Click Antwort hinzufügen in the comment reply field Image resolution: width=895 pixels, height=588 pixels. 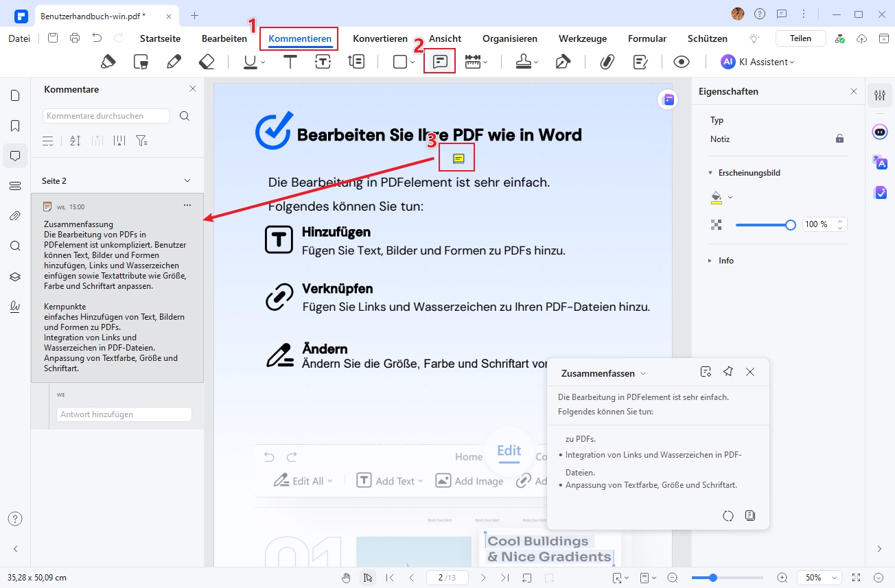tap(124, 414)
